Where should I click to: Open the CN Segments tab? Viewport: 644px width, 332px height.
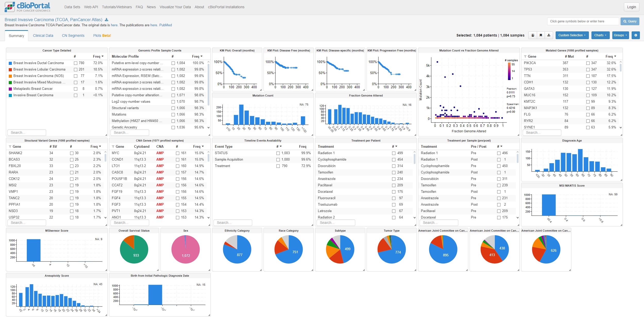click(x=73, y=36)
